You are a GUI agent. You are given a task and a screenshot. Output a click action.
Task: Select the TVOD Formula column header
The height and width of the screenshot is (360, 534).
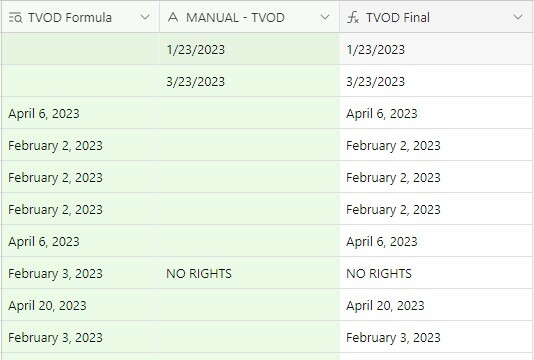(x=80, y=17)
